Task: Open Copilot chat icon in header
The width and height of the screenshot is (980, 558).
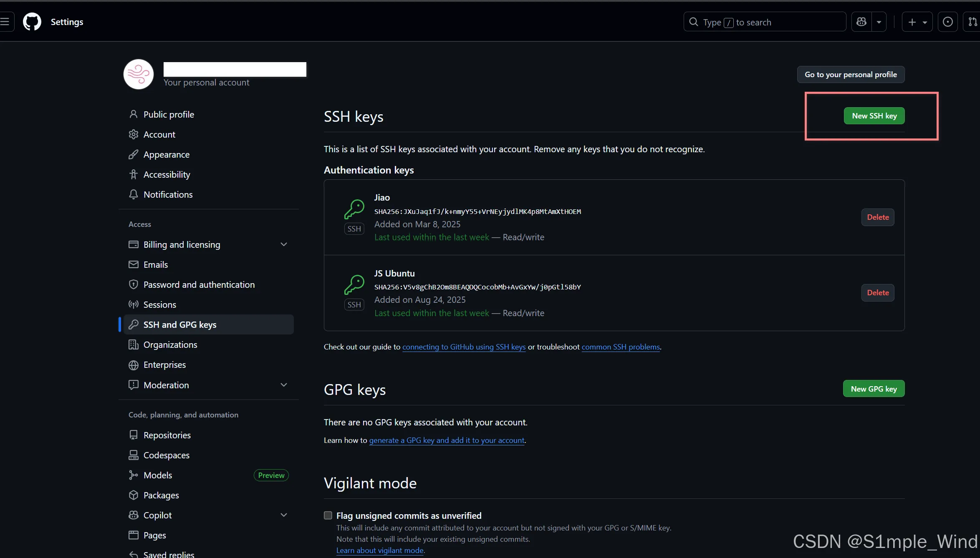Action: point(861,22)
